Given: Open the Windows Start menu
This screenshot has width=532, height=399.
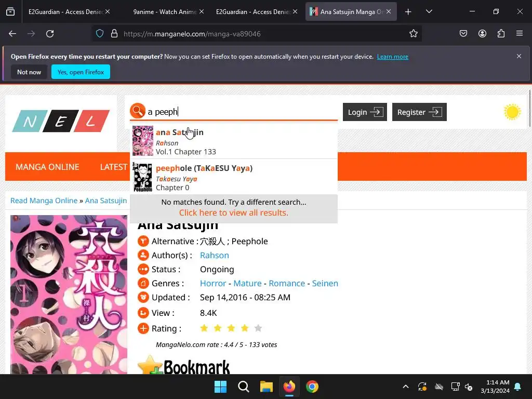Looking at the screenshot, I should 220,387.
